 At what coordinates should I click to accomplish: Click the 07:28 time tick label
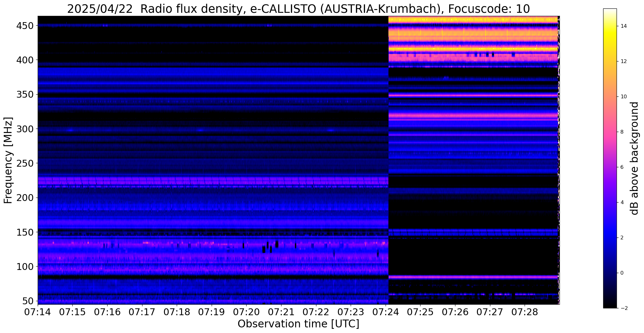click(x=525, y=312)
